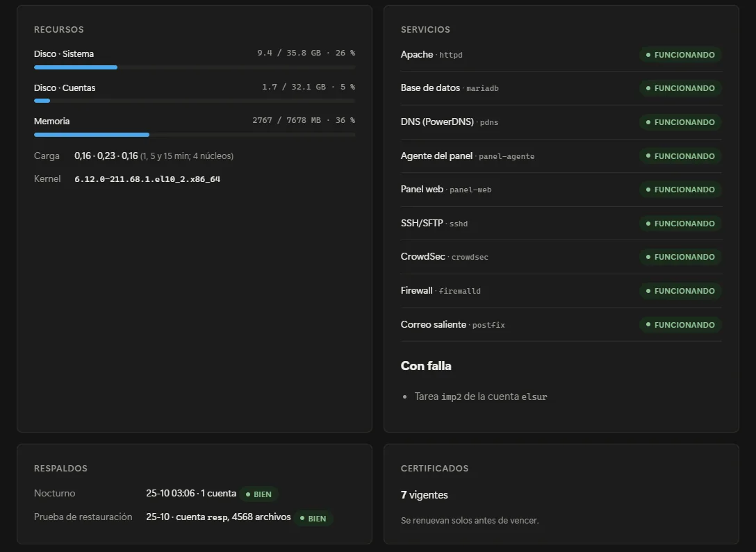Click the RESPALDOS section heading
This screenshot has width=756, height=552.
tap(60, 468)
